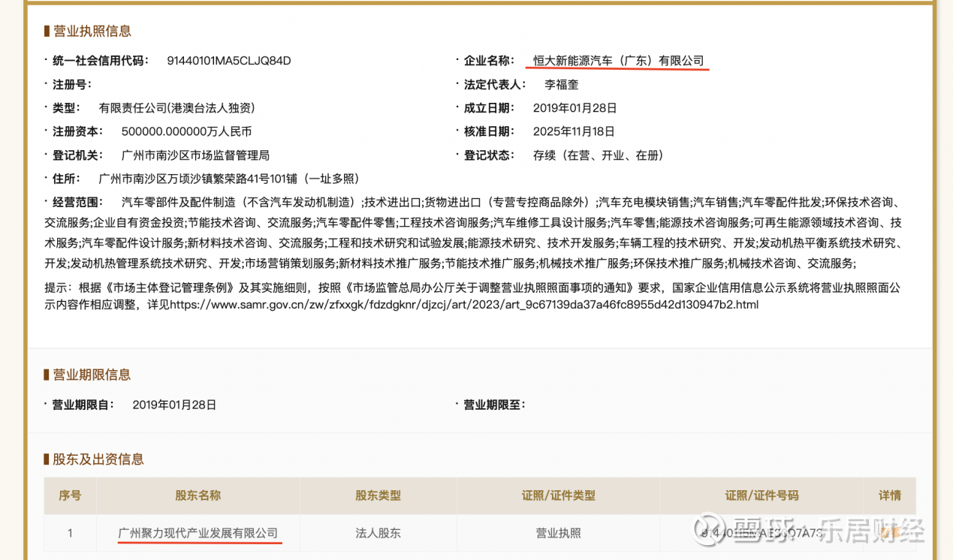This screenshot has height=560, width=953.
Task: Select company name 恒大新能源汽车（广东）有限公司
Action: (x=618, y=61)
